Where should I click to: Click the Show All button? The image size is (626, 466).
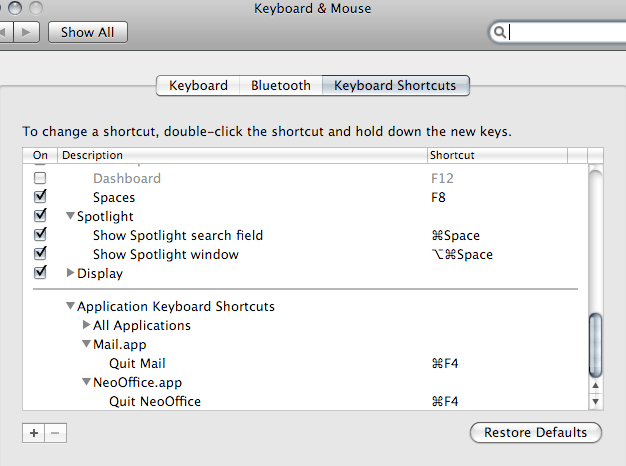(88, 32)
